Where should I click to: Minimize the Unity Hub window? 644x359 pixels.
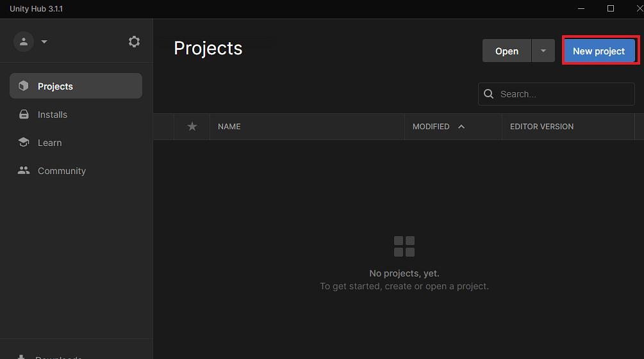point(581,8)
